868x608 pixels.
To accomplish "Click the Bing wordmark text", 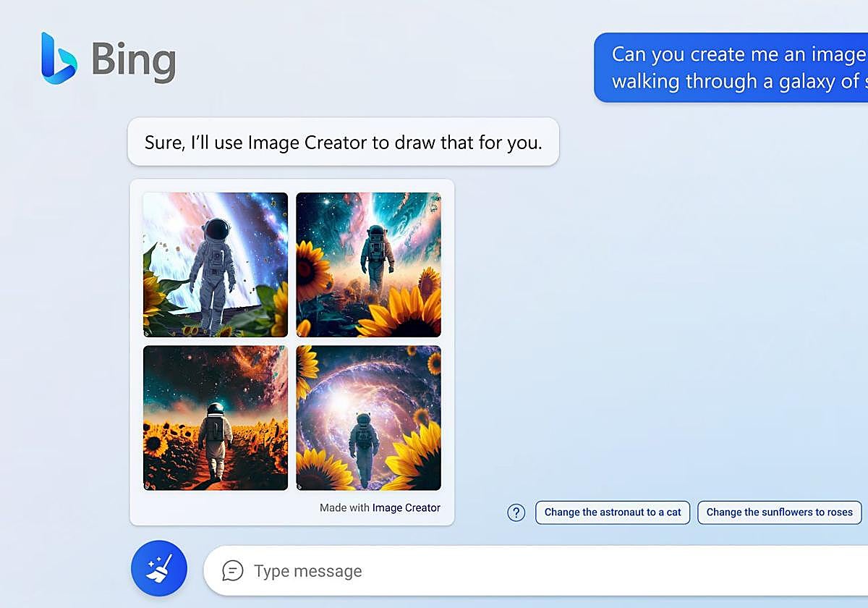I will pyautogui.click(x=134, y=59).
